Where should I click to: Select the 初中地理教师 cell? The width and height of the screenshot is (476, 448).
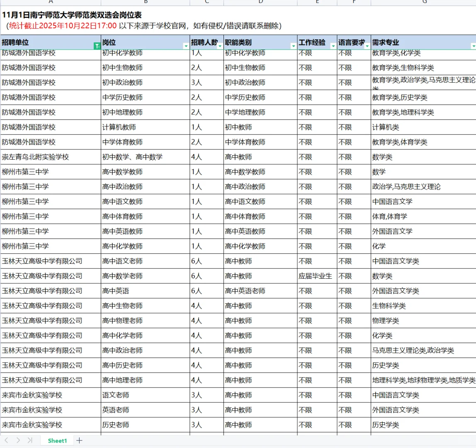pos(146,112)
